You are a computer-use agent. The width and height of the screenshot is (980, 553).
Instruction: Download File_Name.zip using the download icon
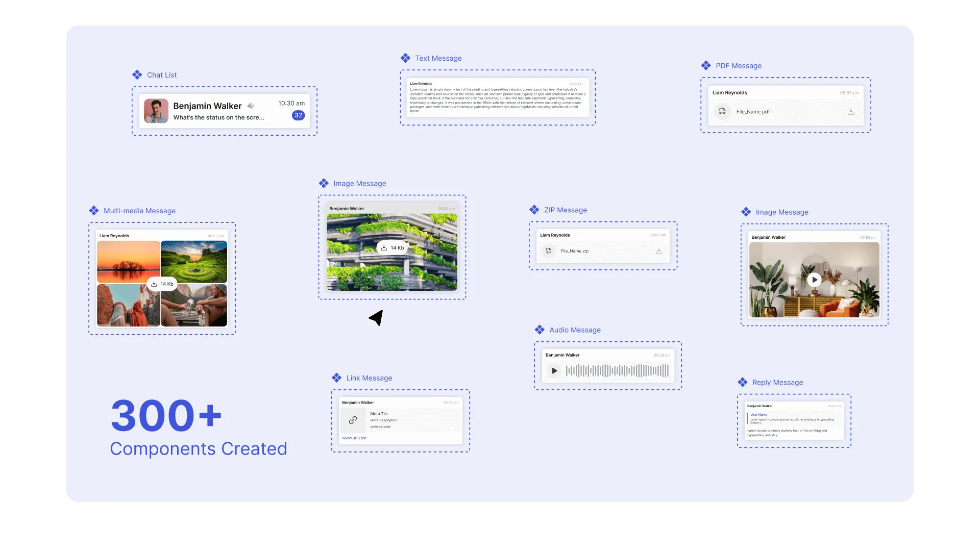[659, 250]
